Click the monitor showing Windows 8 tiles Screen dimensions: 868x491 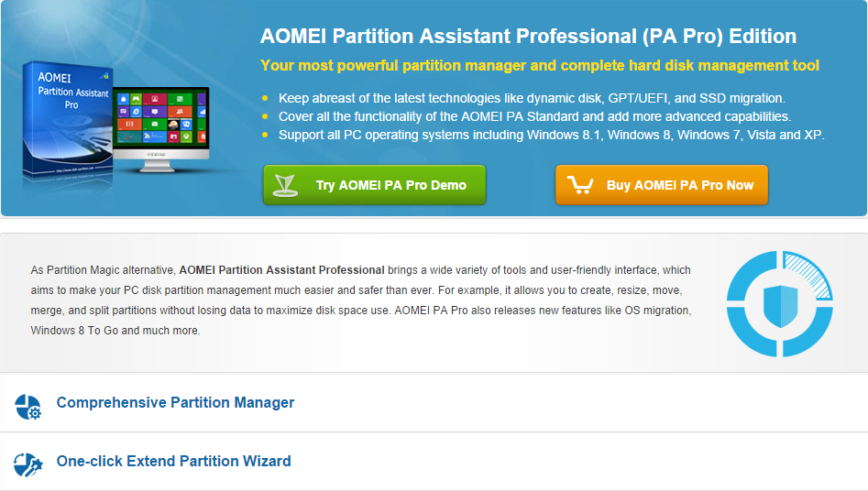click(x=161, y=128)
